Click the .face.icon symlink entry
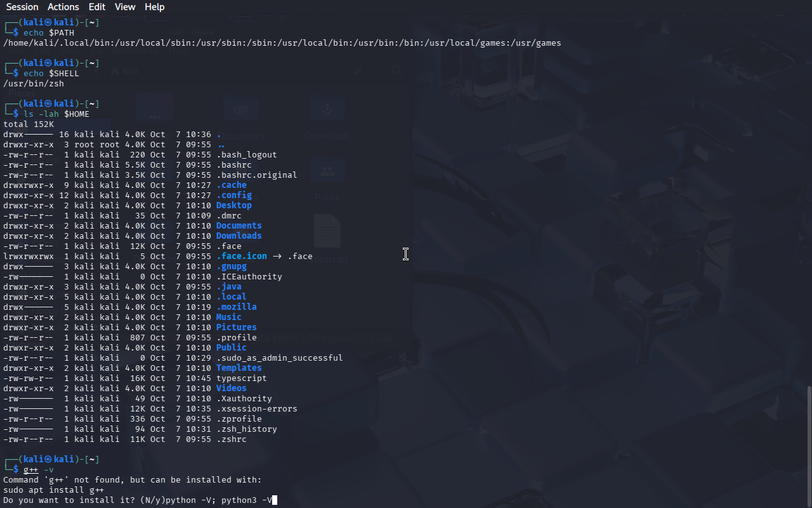Screen dimensions: 812x508 coord(241,257)
